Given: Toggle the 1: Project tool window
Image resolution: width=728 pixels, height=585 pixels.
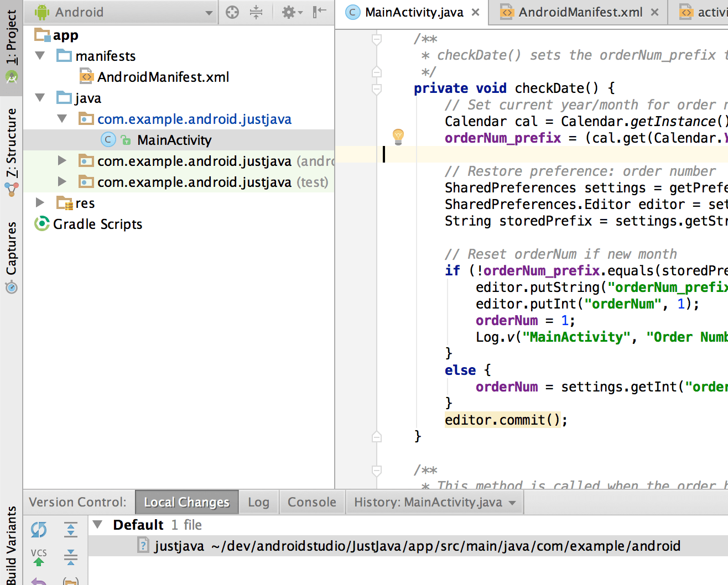Looking at the screenshot, I should [x=11, y=46].
